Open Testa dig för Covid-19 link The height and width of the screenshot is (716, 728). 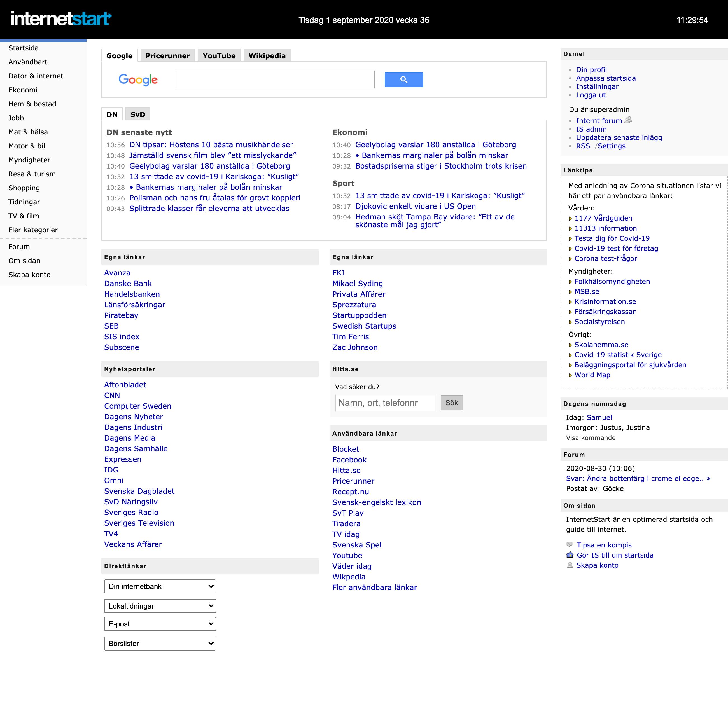point(612,238)
